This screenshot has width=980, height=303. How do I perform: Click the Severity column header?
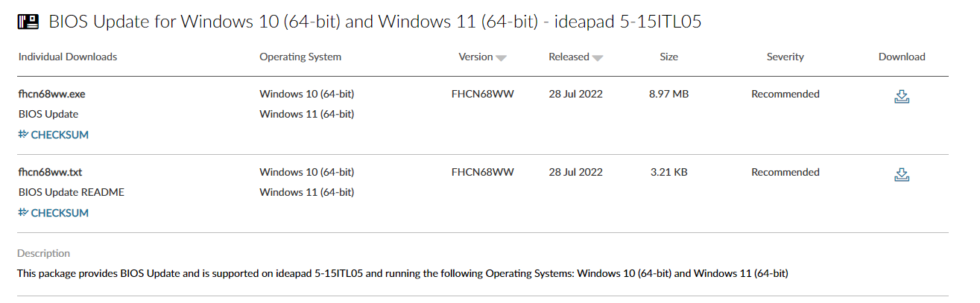[785, 57]
